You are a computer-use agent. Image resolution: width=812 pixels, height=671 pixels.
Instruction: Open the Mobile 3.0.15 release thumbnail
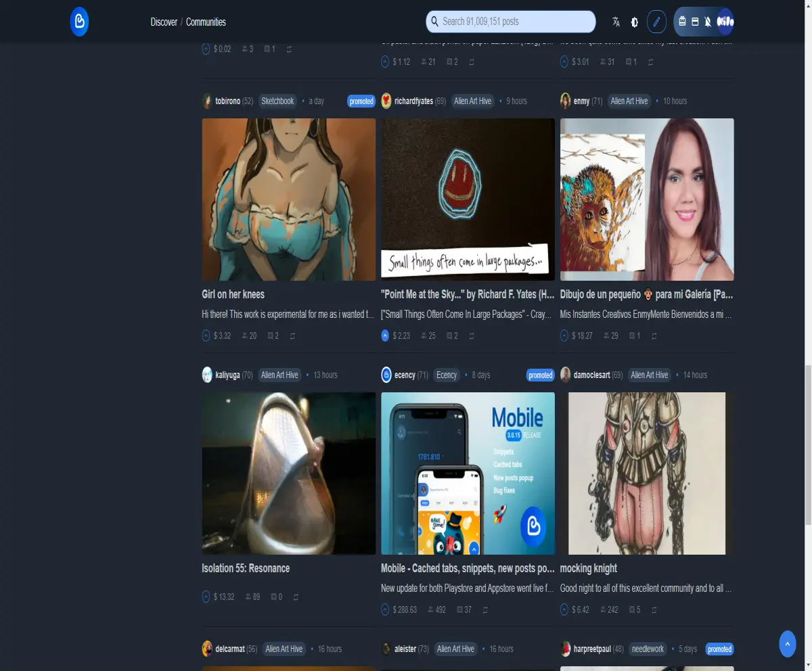[x=468, y=473]
